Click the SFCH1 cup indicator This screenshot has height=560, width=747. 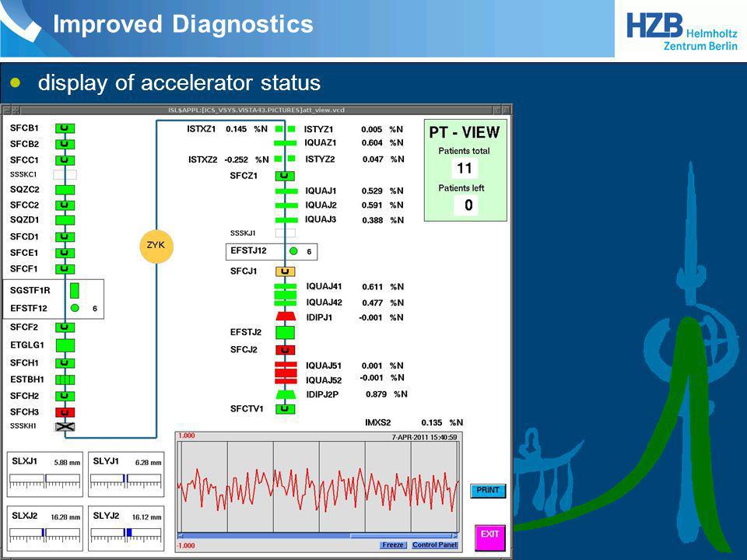click(65, 363)
